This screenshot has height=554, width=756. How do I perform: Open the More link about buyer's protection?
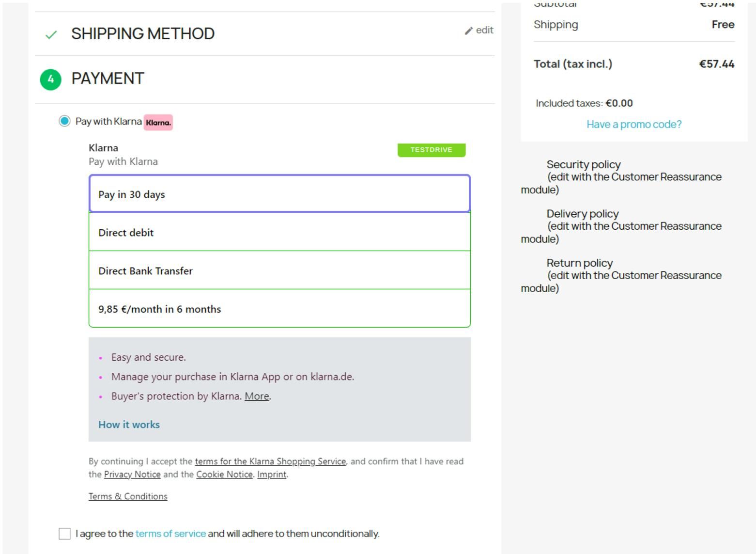(257, 396)
